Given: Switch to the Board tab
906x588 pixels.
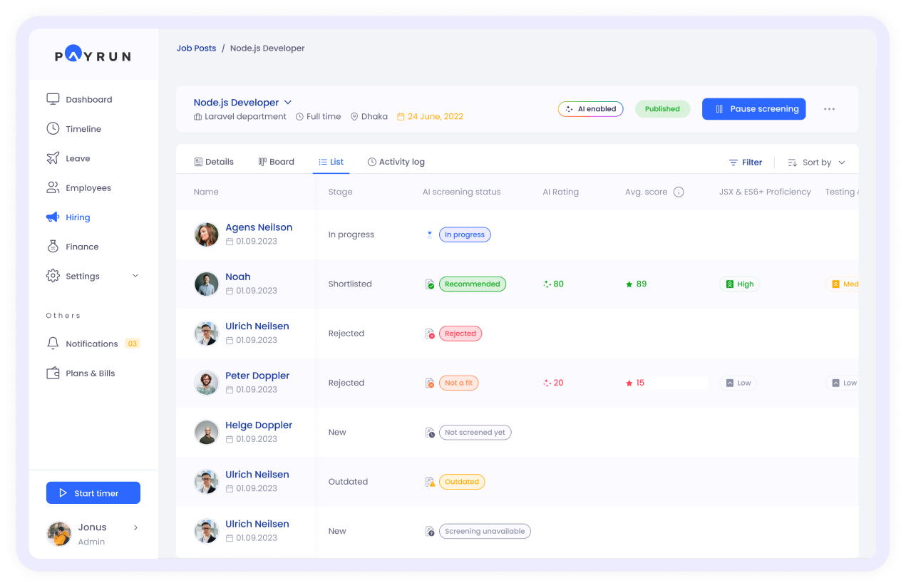Looking at the screenshot, I should (x=276, y=162).
